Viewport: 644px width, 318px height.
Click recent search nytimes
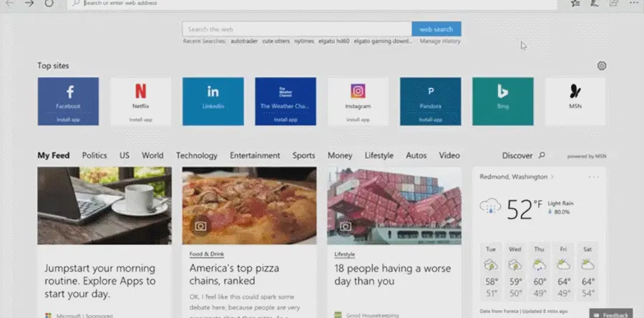304,41
